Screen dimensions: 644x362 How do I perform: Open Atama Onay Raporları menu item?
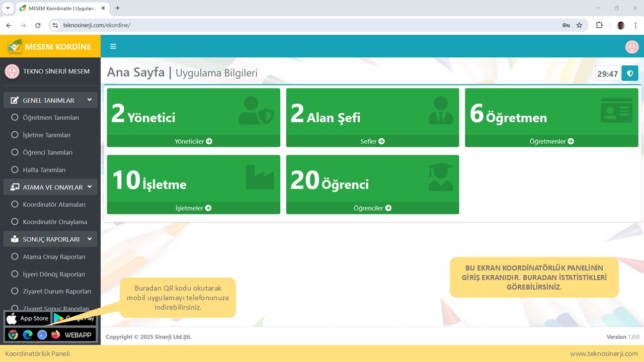tap(54, 257)
